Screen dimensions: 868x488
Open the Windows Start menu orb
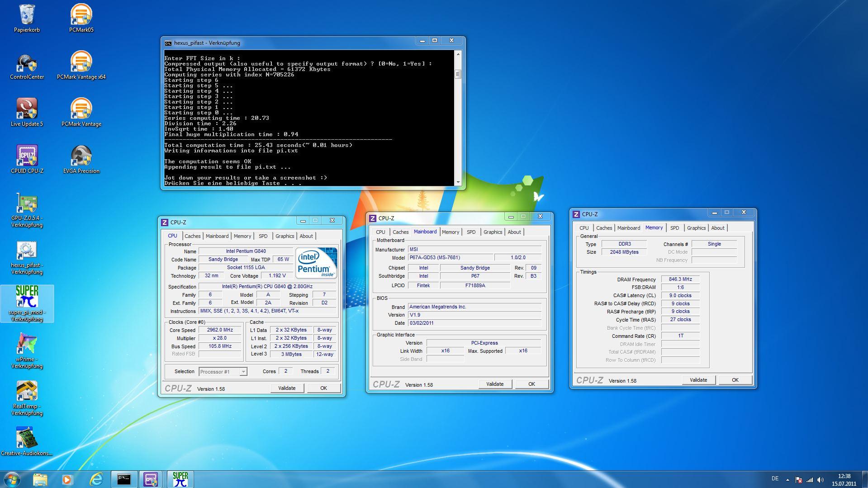click(12, 479)
